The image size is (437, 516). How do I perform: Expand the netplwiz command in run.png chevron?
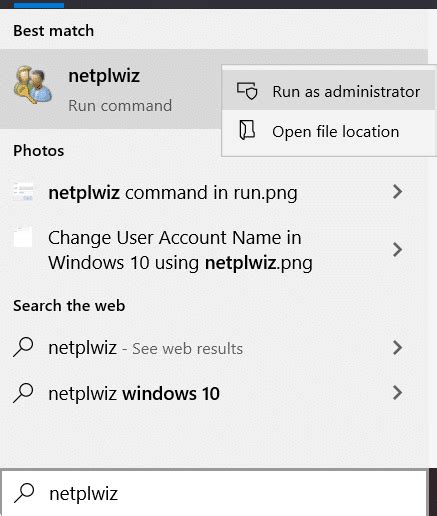397,192
